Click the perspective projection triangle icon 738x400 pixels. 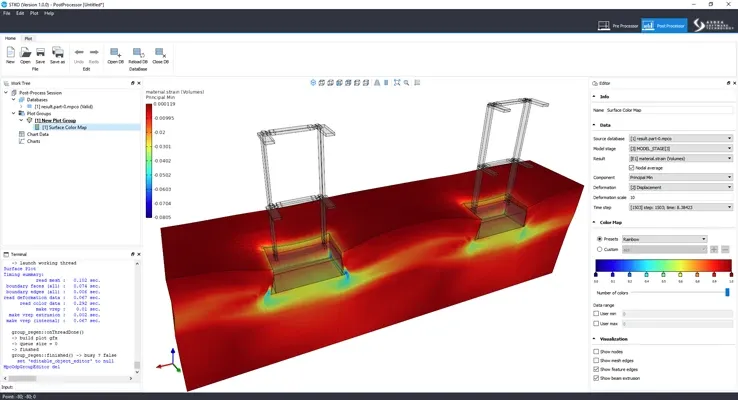(377, 83)
